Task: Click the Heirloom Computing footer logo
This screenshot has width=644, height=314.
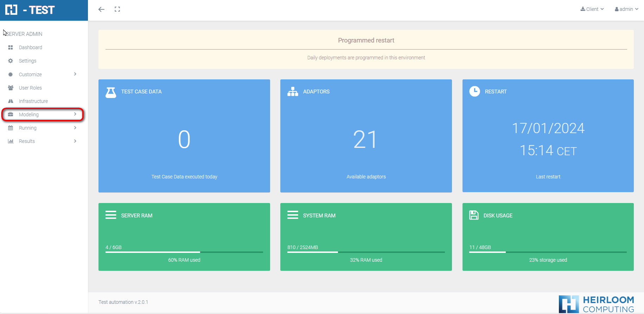Action: pos(597,304)
